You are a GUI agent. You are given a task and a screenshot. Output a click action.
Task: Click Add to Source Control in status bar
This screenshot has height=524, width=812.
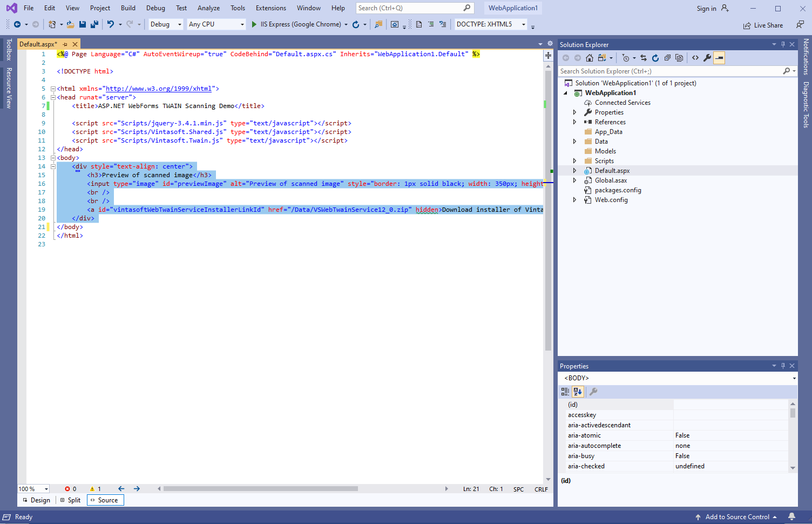tap(736, 517)
